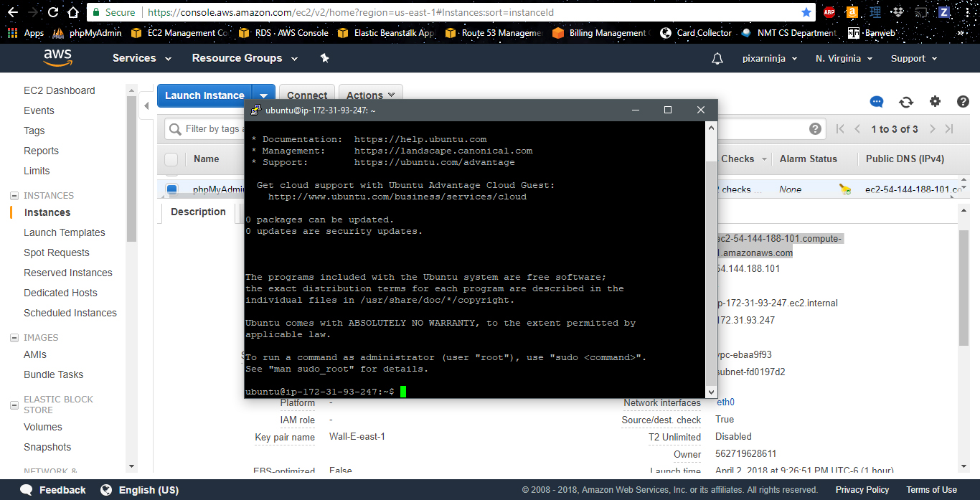The height and width of the screenshot is (500, 980).
Task: Open the Privacy Policy footer link
Action: [x=862, y=490]
